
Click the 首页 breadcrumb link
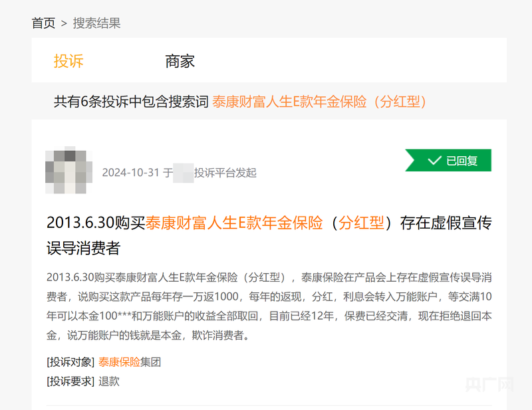pos(43,23)
